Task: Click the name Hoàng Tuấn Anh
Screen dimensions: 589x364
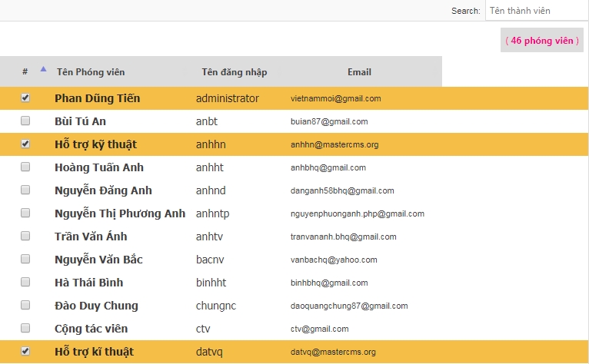Action: (99, 167)
